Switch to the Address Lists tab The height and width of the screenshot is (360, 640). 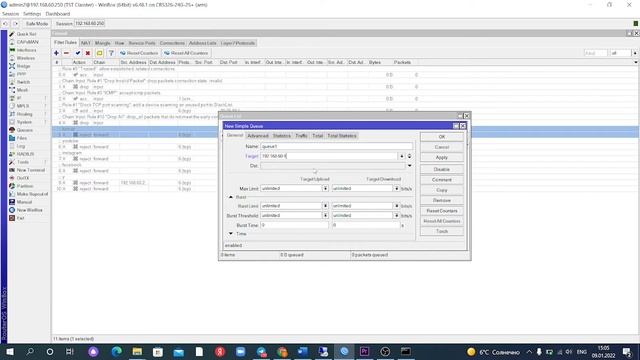(x=202, y=43)
